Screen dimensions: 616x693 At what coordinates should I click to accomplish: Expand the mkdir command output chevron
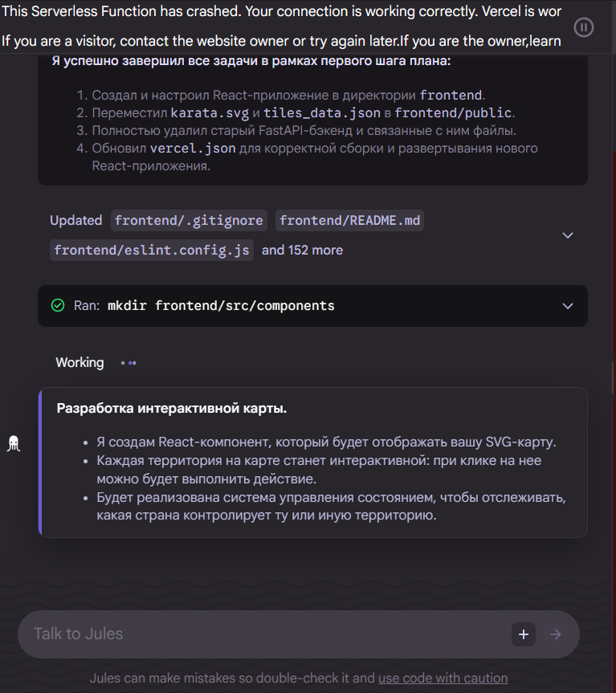coord(568,306)
